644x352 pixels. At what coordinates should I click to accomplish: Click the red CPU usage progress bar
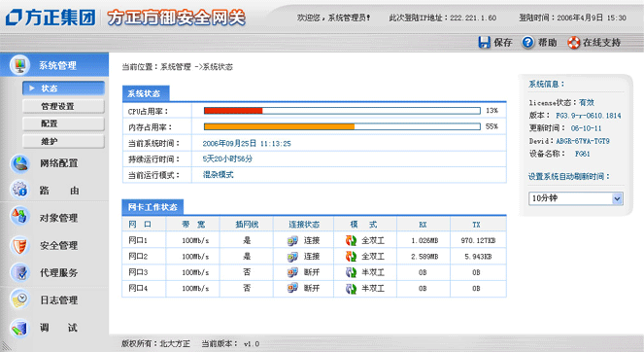pos(233,111)
